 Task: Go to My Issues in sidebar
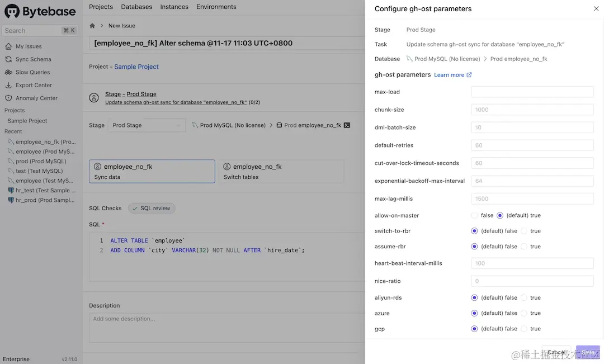pyautogui.click(x=29, y=46)
